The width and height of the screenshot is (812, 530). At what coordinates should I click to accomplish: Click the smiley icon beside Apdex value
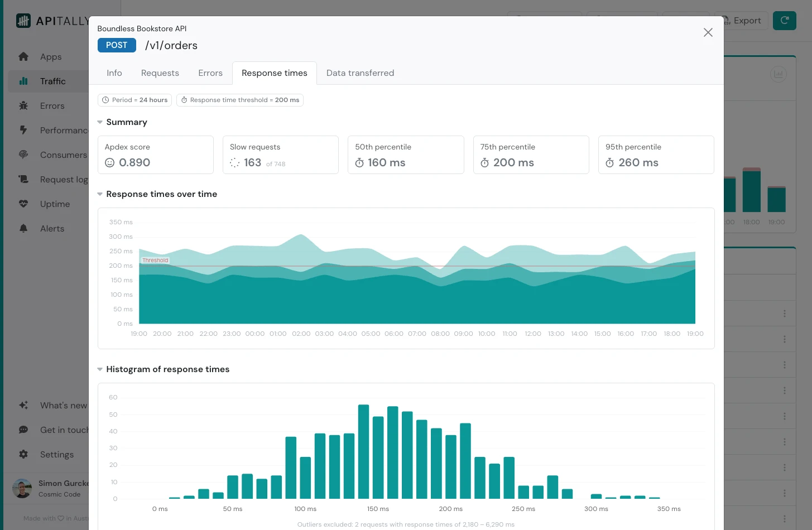click(110, 163)
